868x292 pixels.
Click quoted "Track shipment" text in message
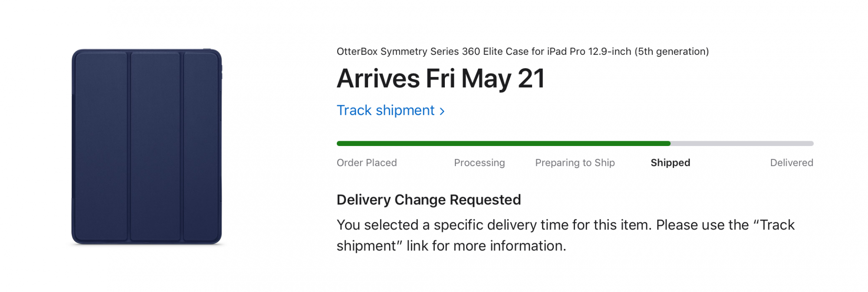[777, 225]
